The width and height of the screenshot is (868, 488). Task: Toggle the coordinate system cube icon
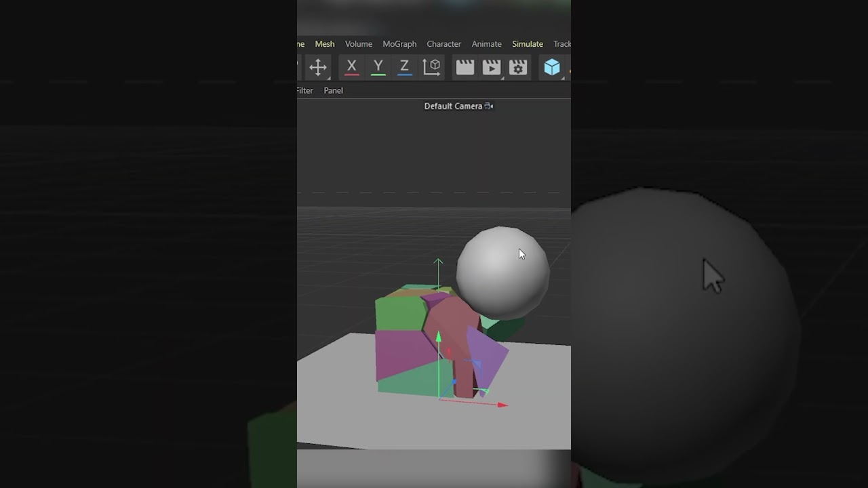click(x=431, y=67)
